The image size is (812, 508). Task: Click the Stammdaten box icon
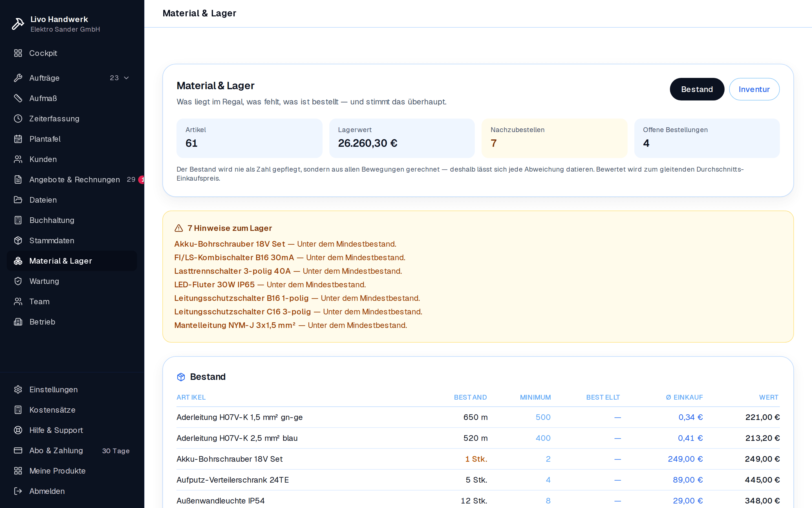point(18,240)
